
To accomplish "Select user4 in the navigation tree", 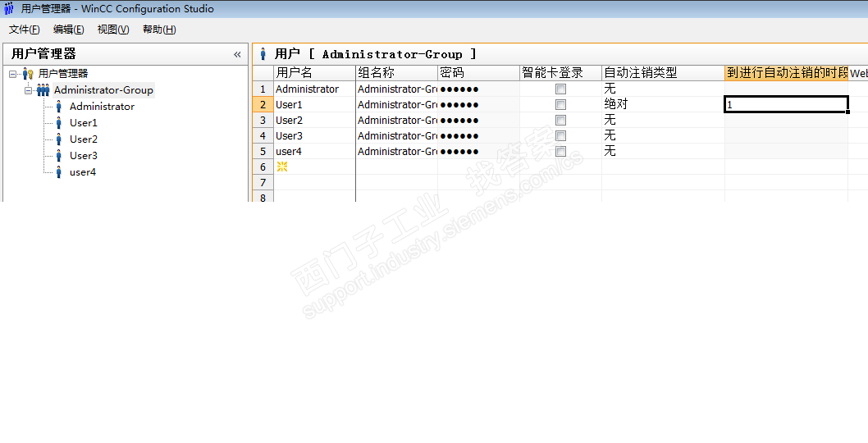I will (83, 172).
